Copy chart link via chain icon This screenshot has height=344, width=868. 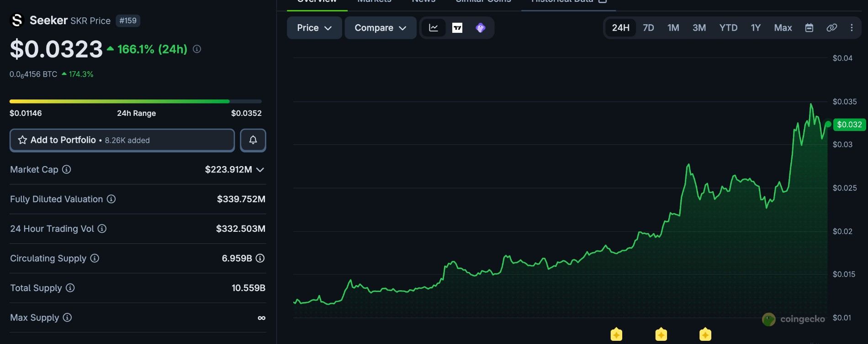832,28
